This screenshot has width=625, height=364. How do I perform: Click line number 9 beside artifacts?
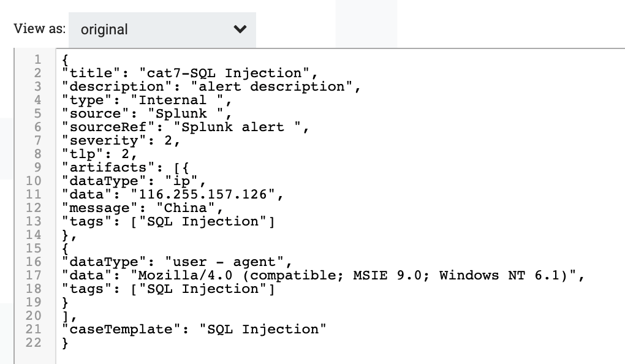coord(37,167)
